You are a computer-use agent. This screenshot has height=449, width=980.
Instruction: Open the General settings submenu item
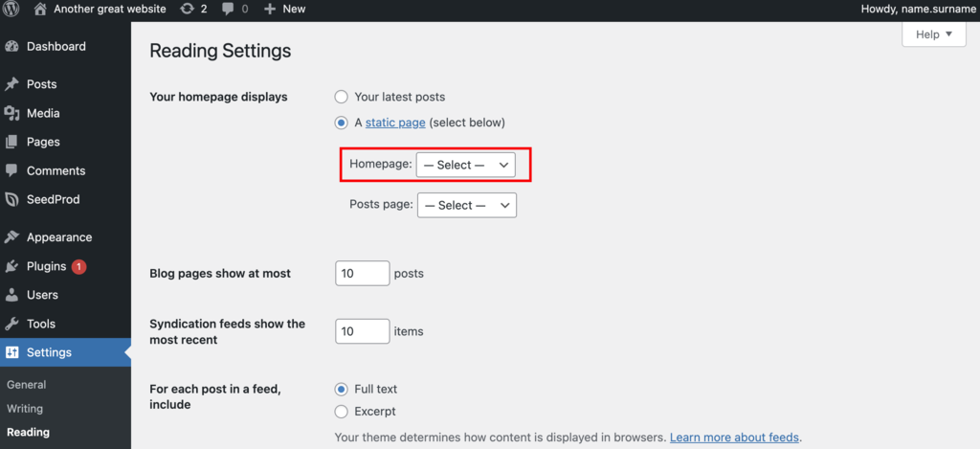coord(26,385)
